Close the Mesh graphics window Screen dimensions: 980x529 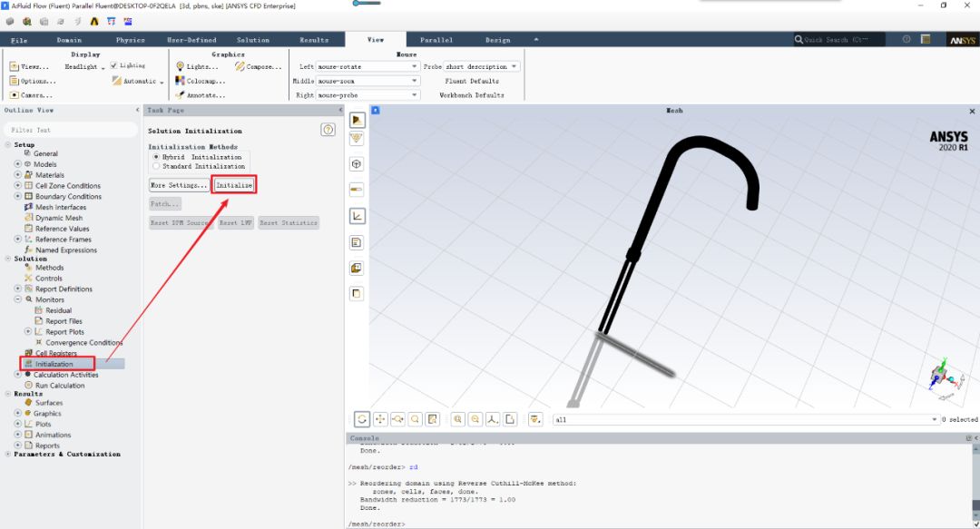pos(972,111)
